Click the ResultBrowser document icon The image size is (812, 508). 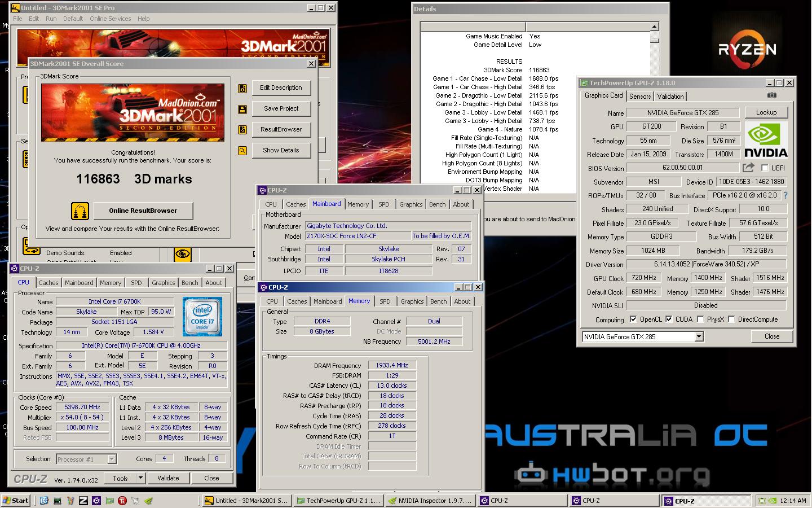(242, 130)
